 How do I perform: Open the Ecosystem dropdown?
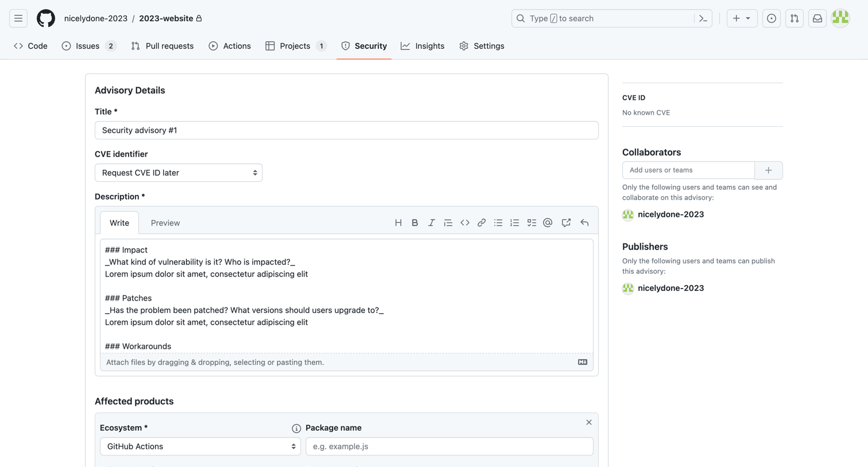pos(200,446)
